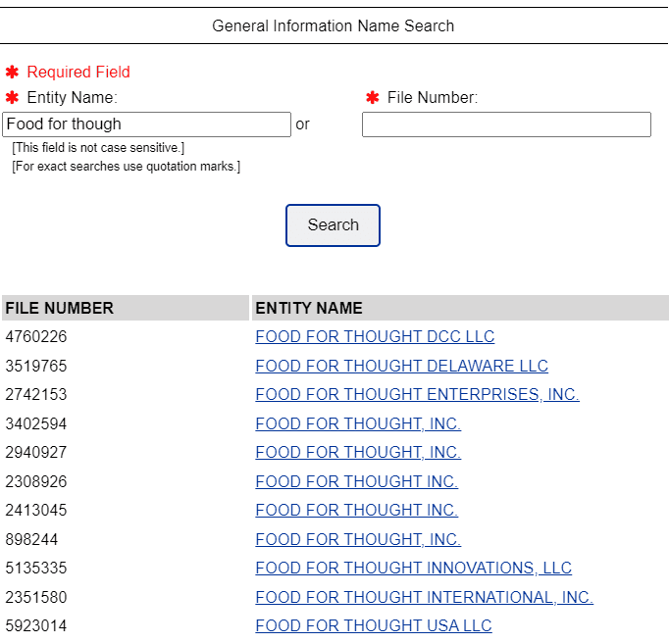This screenshot has width=669, height=644.
Task: Open FOOD FOR THOUGHT INTERNATIONAL, INC. link
Action: 424,597
